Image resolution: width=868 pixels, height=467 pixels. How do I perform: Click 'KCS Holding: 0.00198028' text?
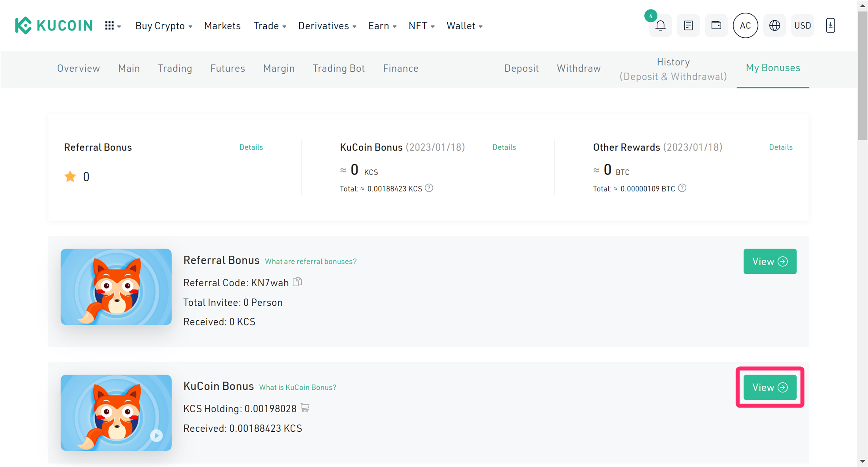(x=240, y=409)
